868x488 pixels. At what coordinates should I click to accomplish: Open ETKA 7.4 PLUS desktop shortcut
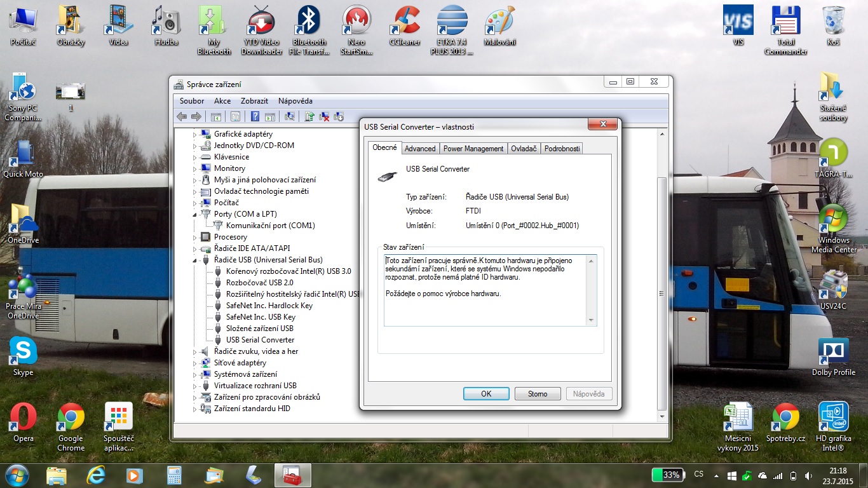(x=452, y=30)
